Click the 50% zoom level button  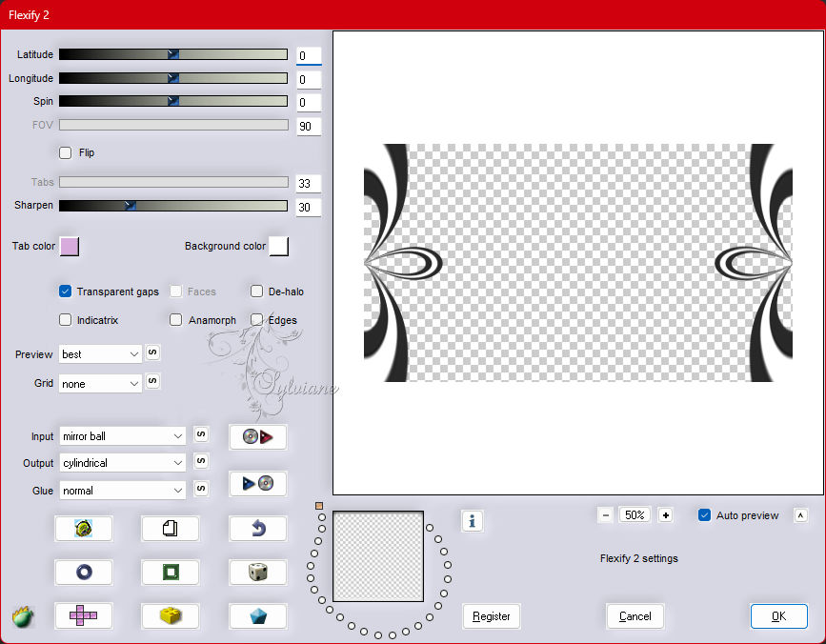point(635,515)
